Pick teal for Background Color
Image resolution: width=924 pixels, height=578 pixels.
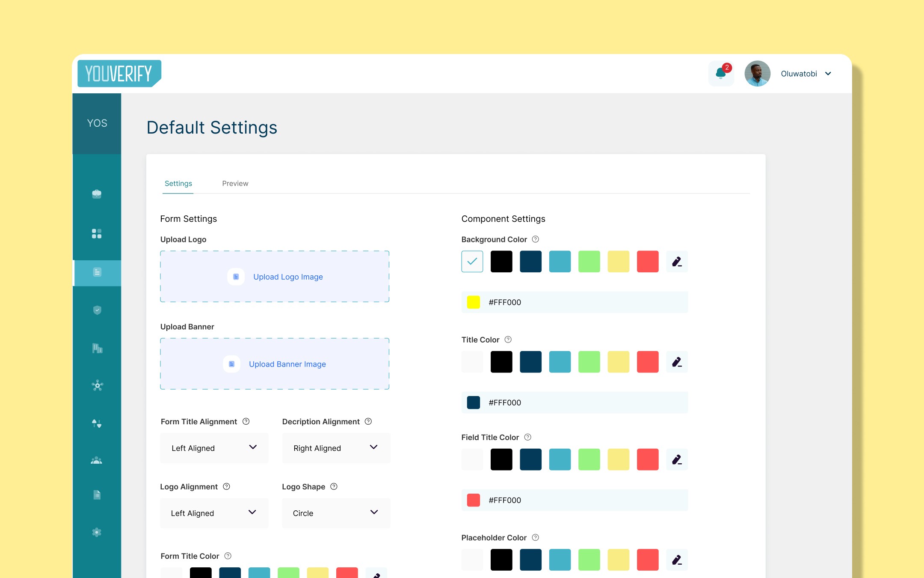point(560,262)
